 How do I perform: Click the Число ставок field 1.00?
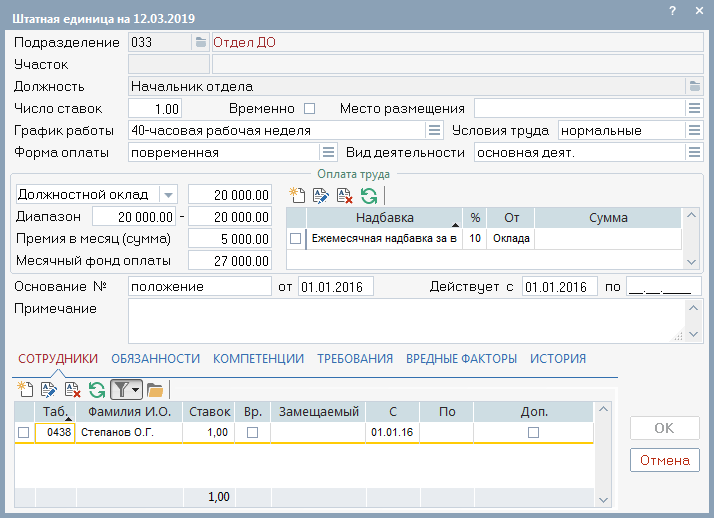point(155,109)
